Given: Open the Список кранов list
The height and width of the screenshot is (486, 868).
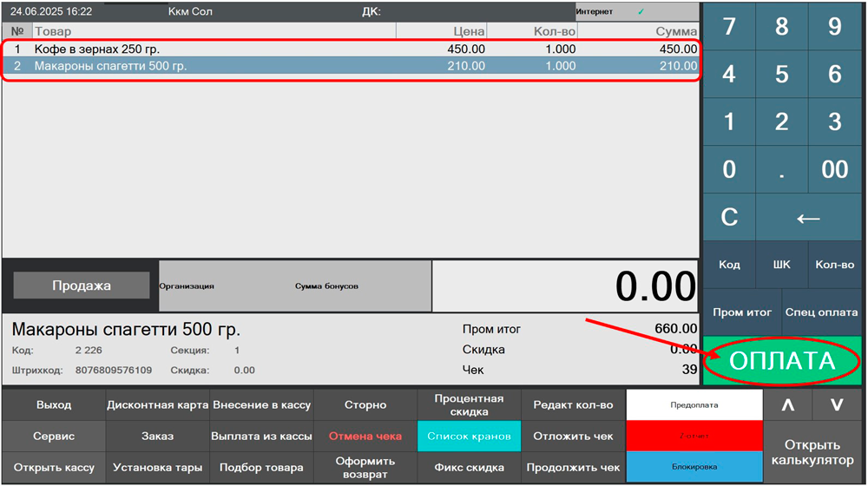Looking at the screenshot, I should 469,436.
